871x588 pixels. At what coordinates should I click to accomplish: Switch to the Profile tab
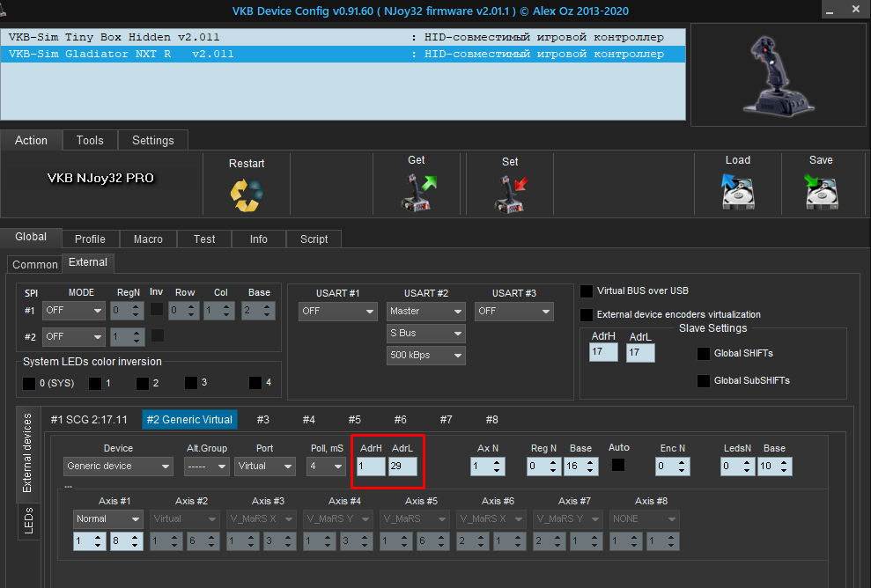click(90, 239)
